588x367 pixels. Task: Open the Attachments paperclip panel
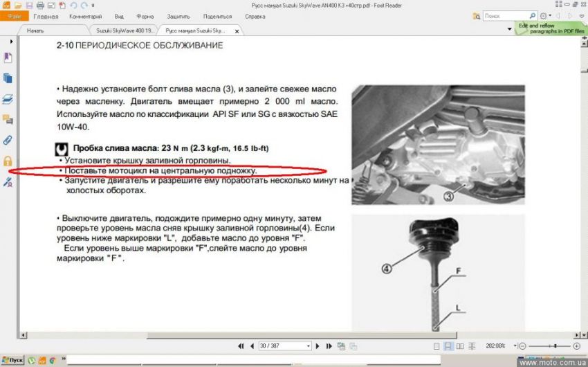tap(8, 140)
